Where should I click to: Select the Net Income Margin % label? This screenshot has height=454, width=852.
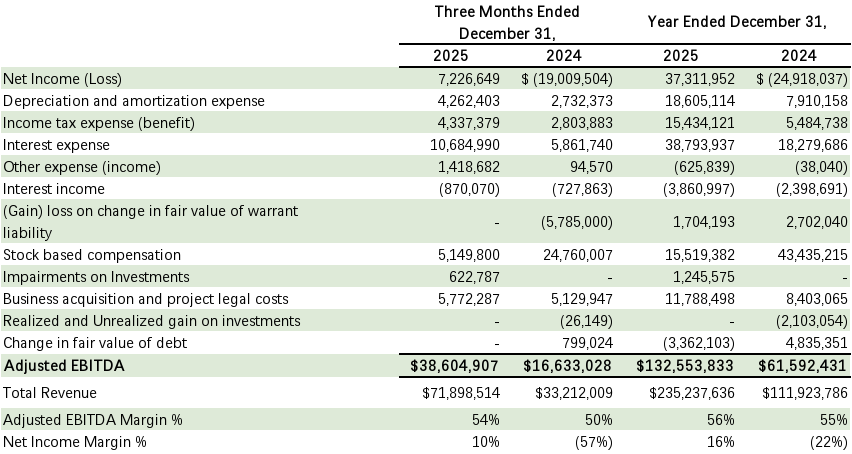[x=74, y=443]
